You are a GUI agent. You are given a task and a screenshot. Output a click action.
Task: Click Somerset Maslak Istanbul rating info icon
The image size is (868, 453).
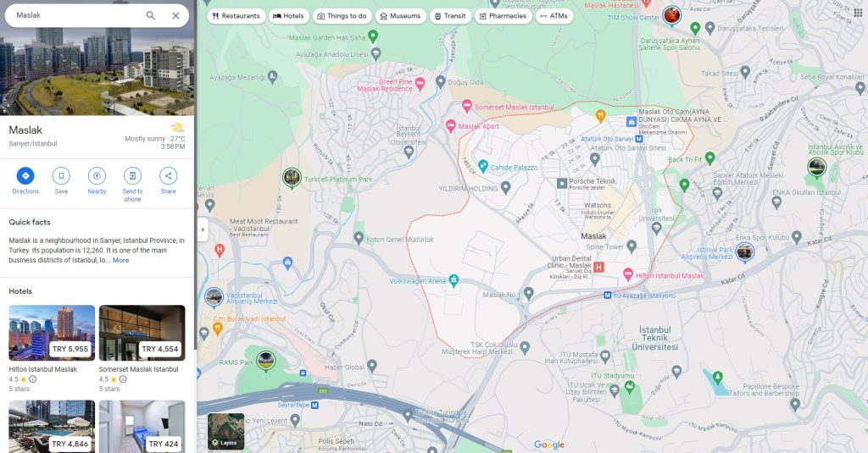[123, 379]
